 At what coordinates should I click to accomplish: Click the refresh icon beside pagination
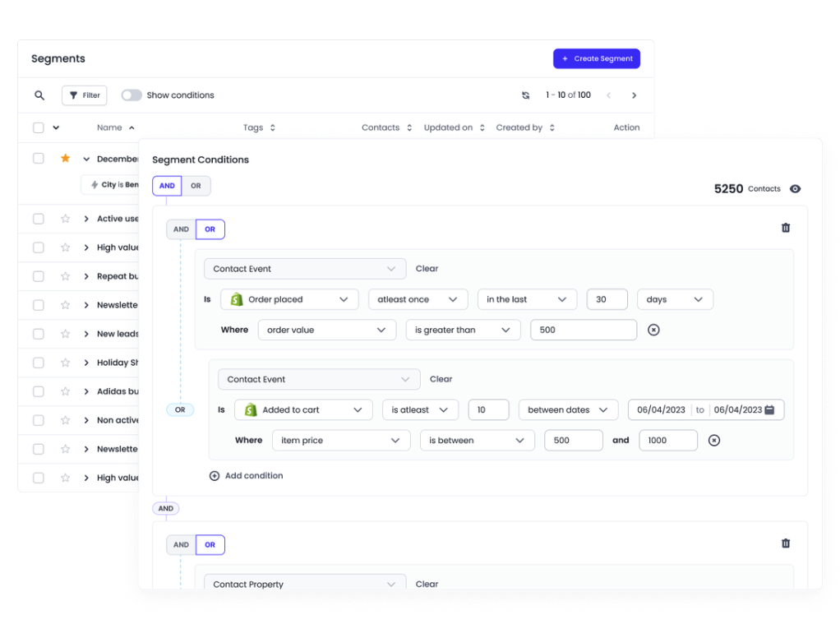(526, 95)
